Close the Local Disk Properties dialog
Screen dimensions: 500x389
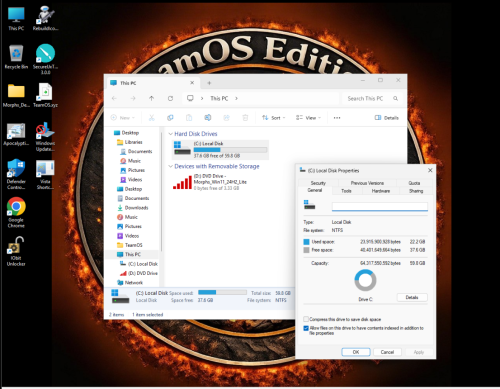click(x=430, y=170)
